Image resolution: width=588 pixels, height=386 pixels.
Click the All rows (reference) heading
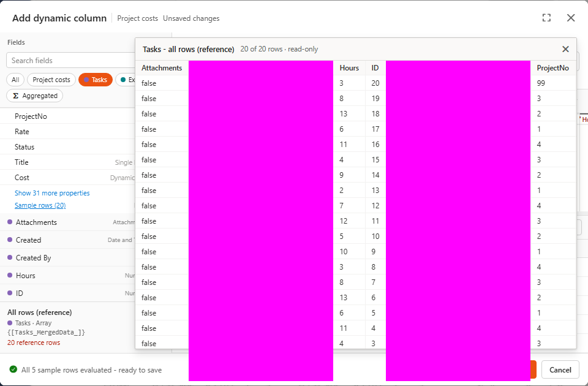click(x=40, y=312)
